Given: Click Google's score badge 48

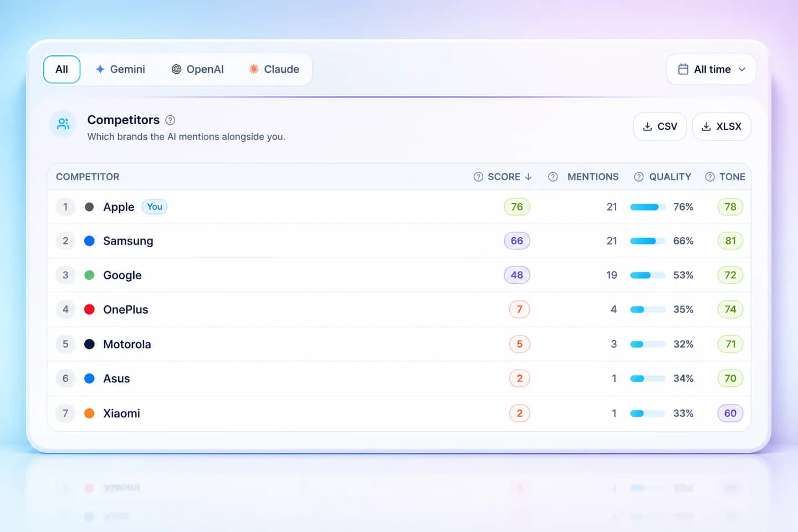Looking at the screenshot, I should click(517, 275).
